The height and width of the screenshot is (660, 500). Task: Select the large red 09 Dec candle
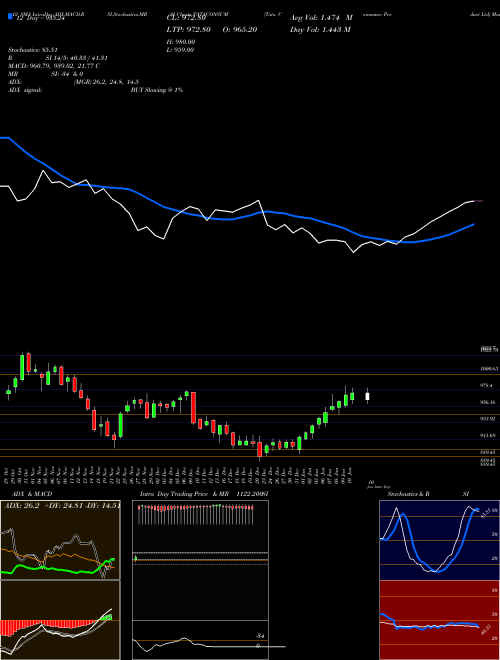[193, 408]
